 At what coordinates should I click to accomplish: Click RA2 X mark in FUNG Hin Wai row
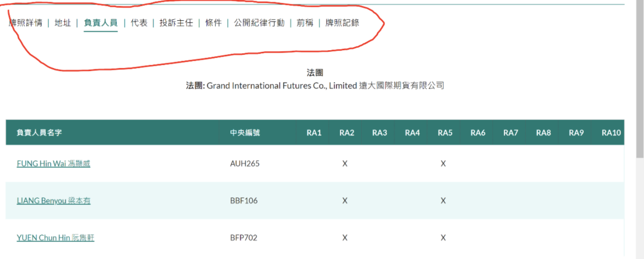pos(345,164)
